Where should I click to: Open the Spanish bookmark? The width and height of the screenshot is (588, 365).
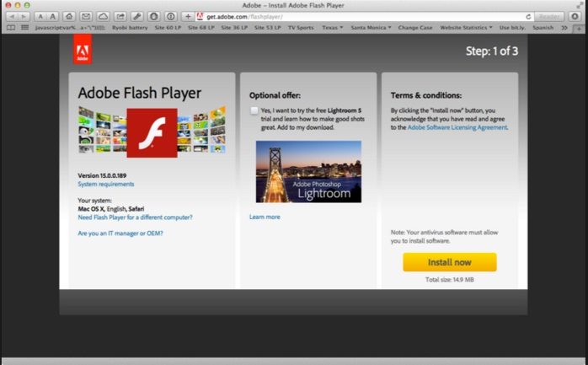point(543,28)
